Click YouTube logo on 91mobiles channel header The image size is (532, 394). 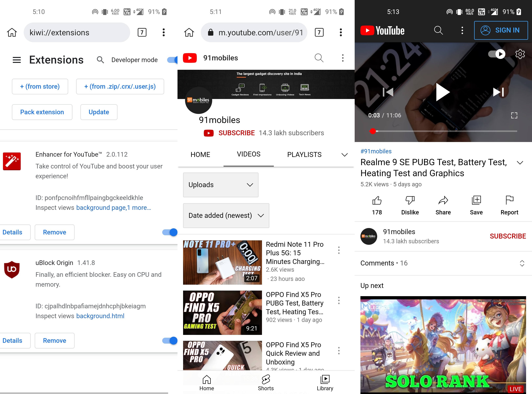click(190, 58)
